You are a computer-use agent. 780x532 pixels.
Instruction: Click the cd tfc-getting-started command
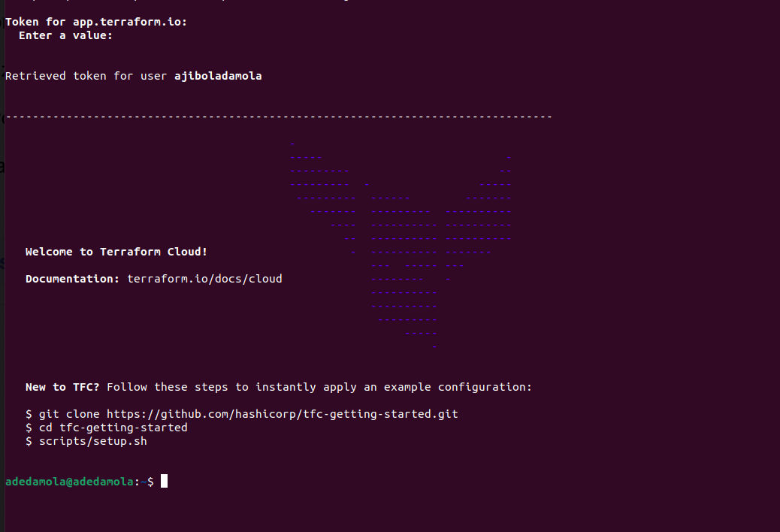(x=105, y=427)
